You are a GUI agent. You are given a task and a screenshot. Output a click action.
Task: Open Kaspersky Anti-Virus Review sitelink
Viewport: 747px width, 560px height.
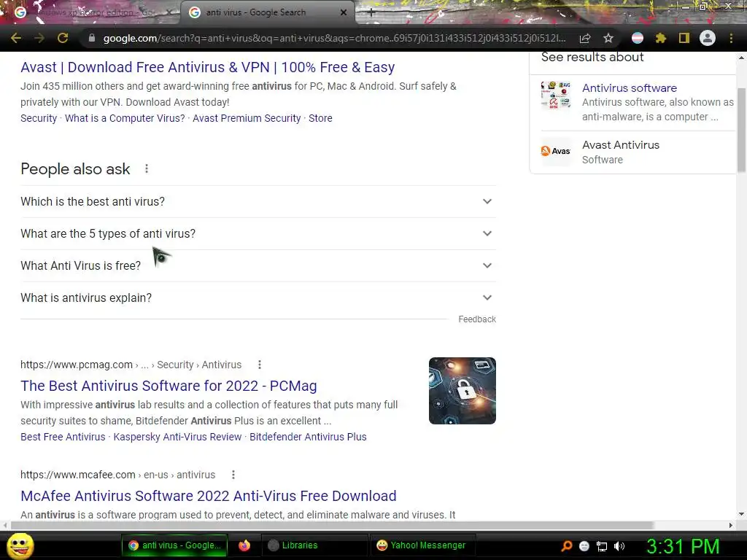(x=177, y=437)
